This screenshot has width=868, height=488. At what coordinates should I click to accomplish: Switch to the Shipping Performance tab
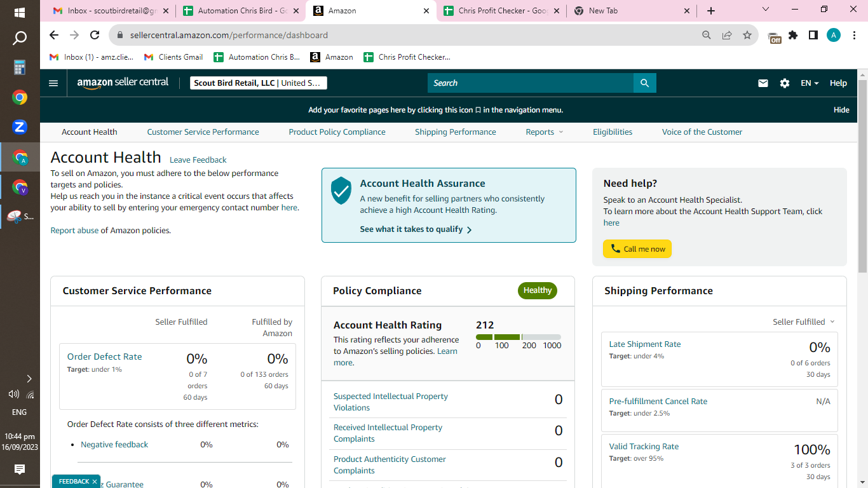click(456, 132)
